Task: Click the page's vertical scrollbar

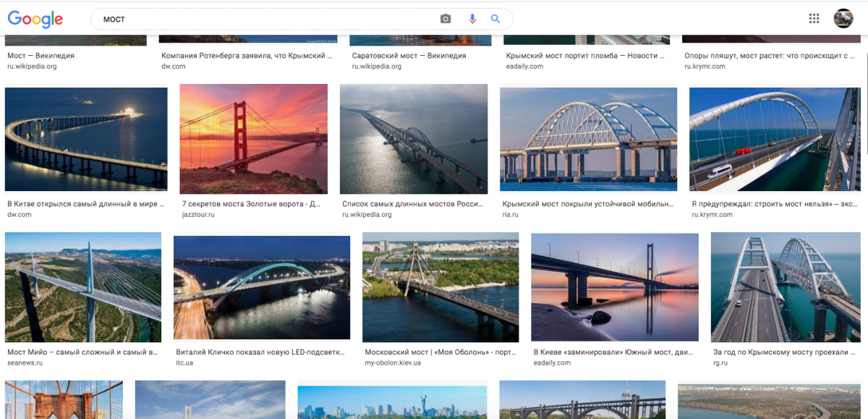Action: (864, 109)
